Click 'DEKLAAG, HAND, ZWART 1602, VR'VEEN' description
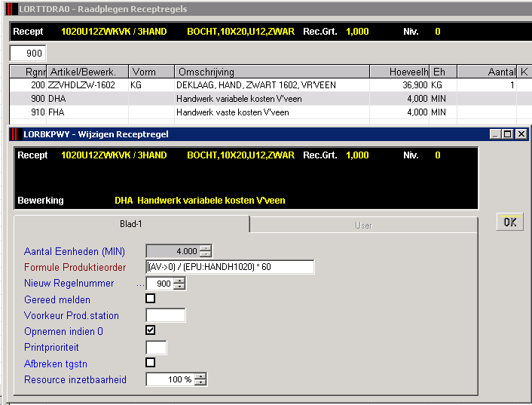Viewport: 532px width, 405px height. coord(256,85)
